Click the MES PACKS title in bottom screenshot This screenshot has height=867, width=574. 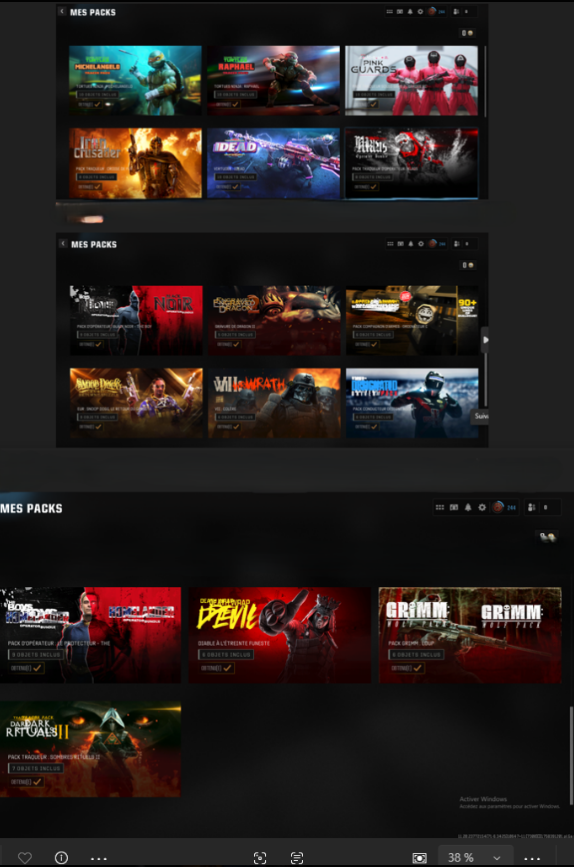point(31,508)
